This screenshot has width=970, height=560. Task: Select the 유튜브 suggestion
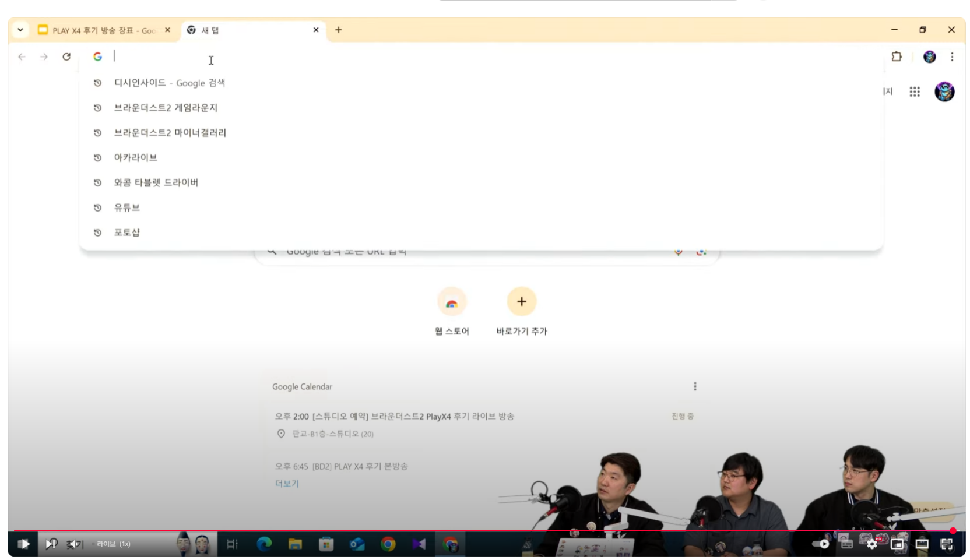click(x=481, y=207)
